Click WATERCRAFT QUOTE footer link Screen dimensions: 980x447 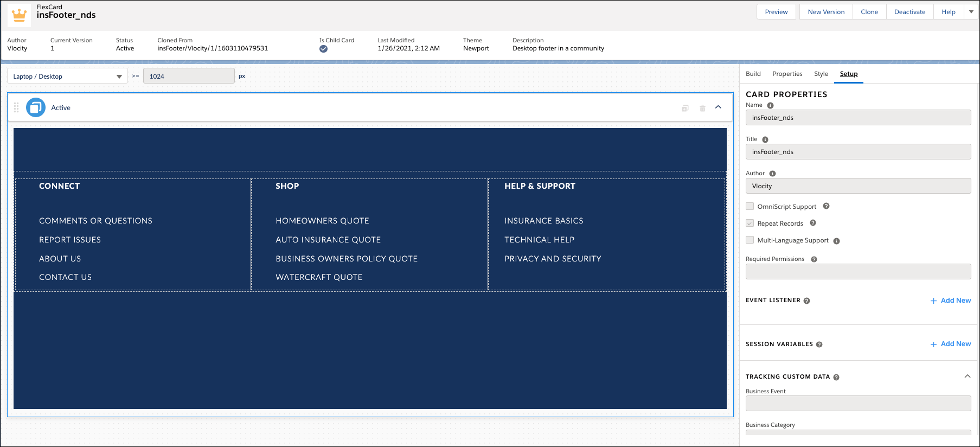319,277
